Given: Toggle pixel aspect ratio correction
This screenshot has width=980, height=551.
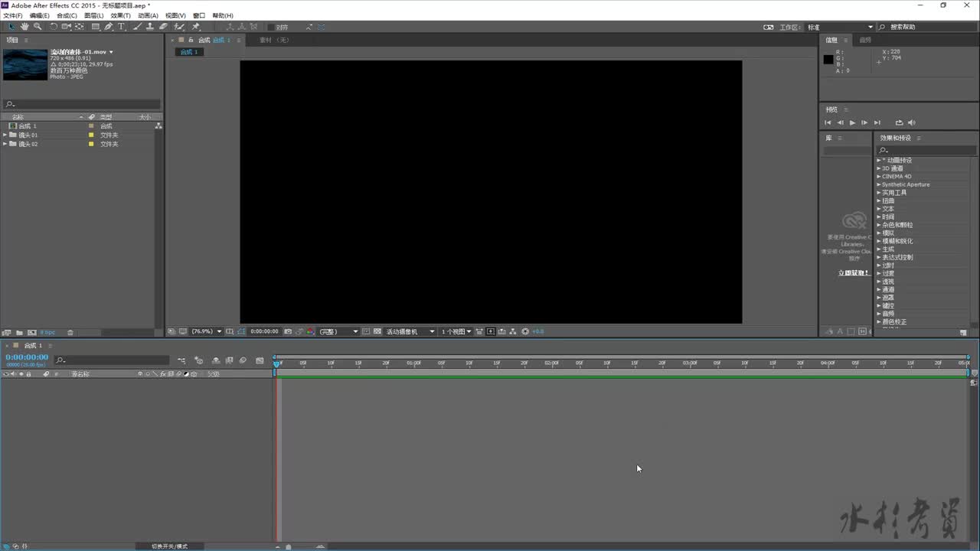Looking at the screenshot, I should [x=479, y=331].
